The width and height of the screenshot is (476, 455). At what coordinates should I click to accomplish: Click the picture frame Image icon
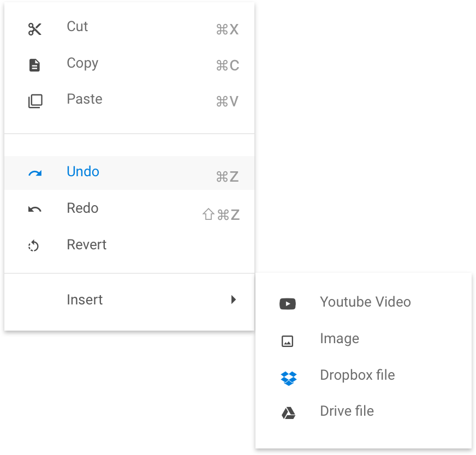[x=287, y=342]
